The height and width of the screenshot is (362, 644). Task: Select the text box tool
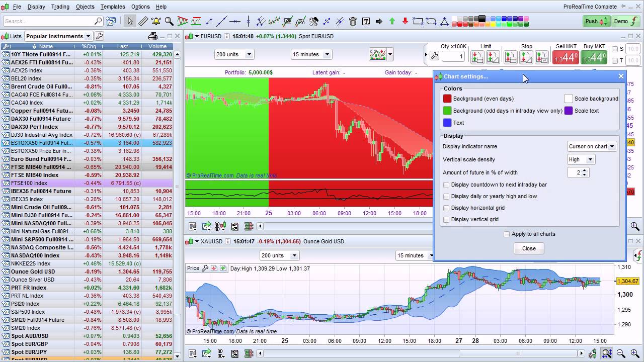click(366, 21)
